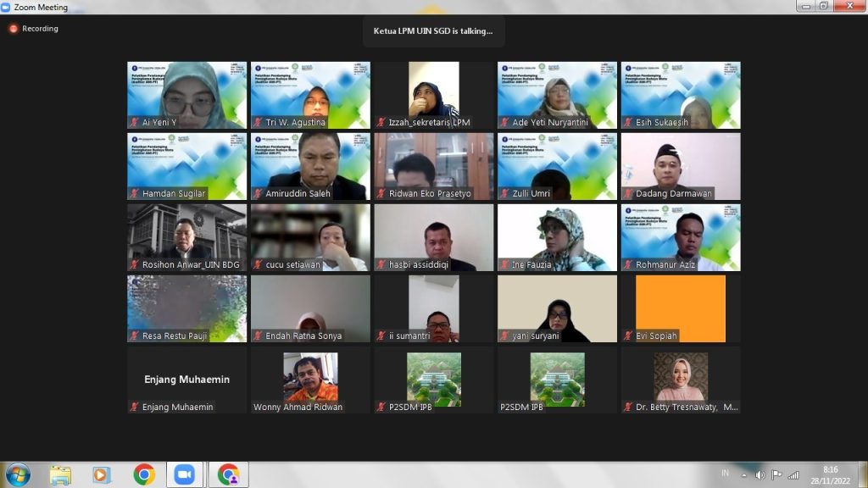Screen dimensions: 868x488
Task: Click the muted mic icon beside Enjang Muhaemin
Action: (134, 408)
